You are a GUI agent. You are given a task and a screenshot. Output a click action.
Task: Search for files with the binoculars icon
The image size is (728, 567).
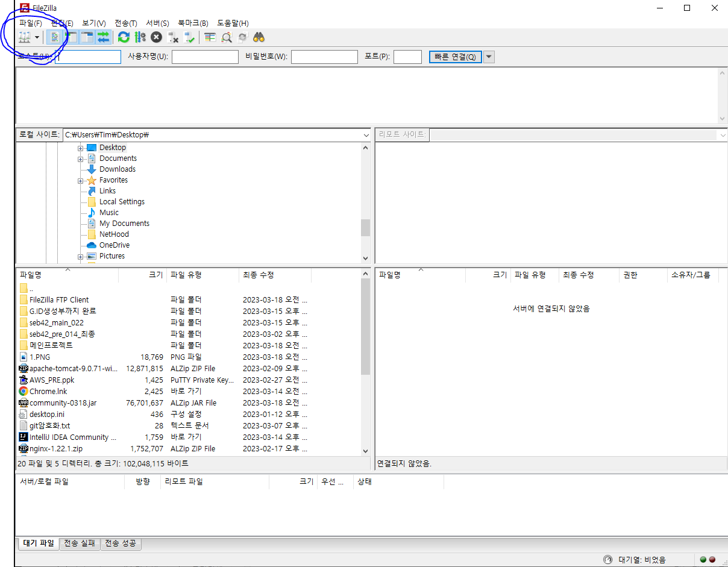(x=259, y=37)
